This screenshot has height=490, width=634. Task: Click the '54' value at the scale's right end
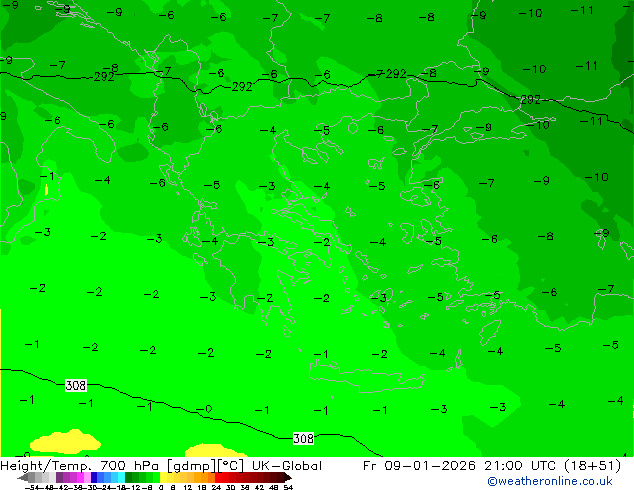point(288,487)
